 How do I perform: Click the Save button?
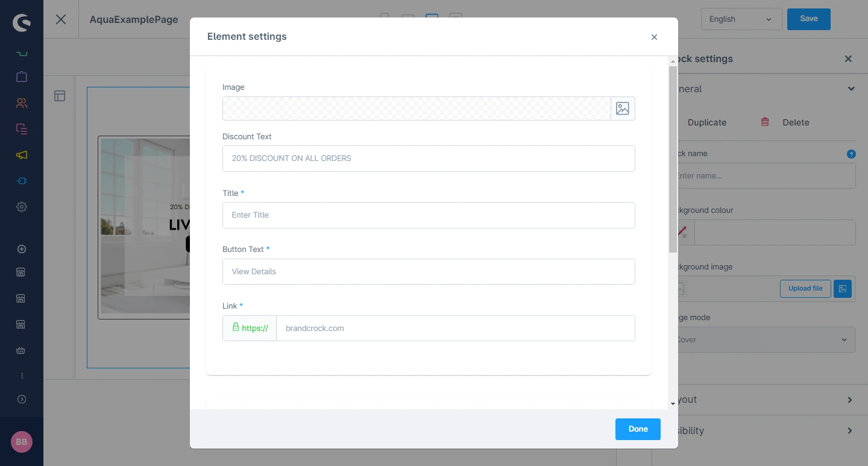point(808,19)
